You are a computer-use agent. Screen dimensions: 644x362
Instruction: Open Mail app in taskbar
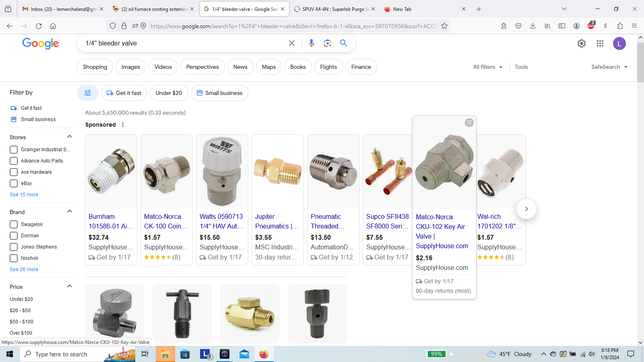[x=244, y=354]
